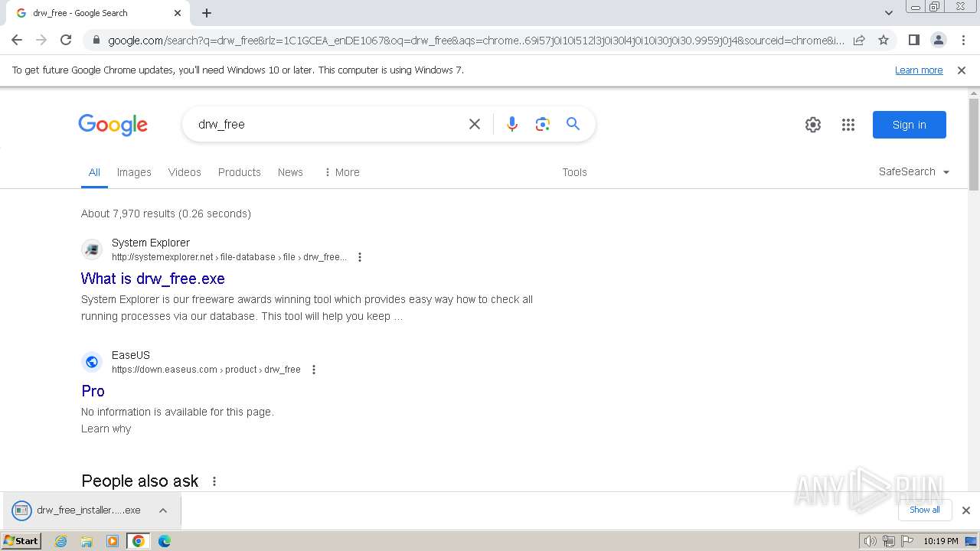The width and height of the screenshot is (980, 551).
Task: Click the EaseUS globe favicon
Action: [92, 362]
